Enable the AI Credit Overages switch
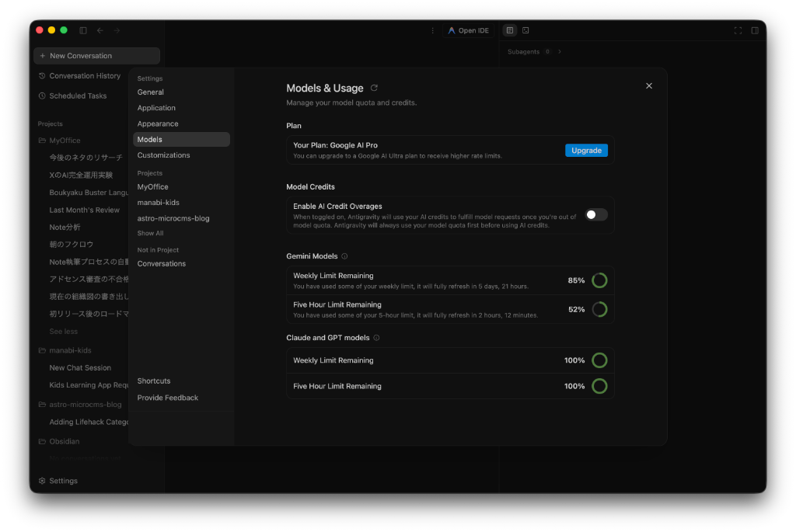Image resolution: width=796 pixels, height=532 pixels. 596,215
